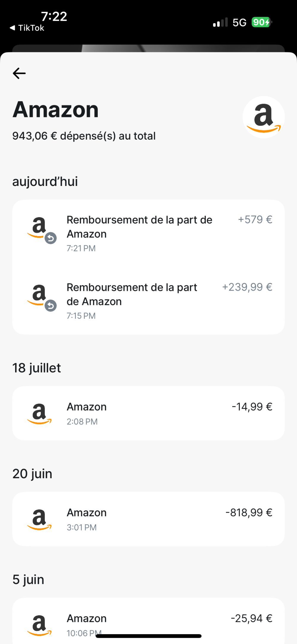Tap the refund badge icon on 7:21 PM entry
The height and width of the screenshot is (644, 297).
tap(51, 238)
